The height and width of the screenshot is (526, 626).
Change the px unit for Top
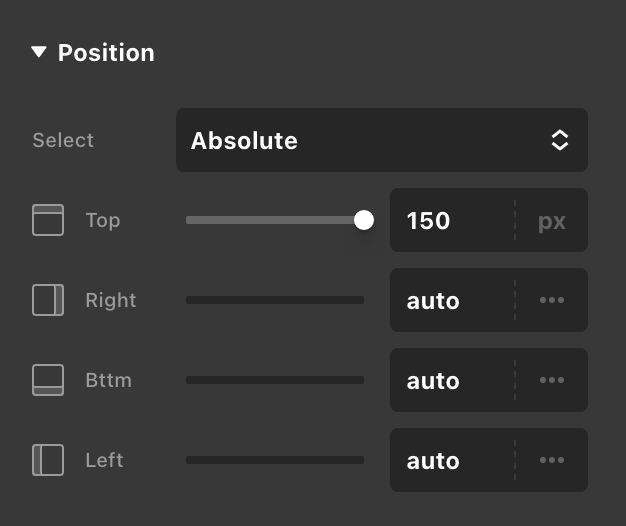552,220
